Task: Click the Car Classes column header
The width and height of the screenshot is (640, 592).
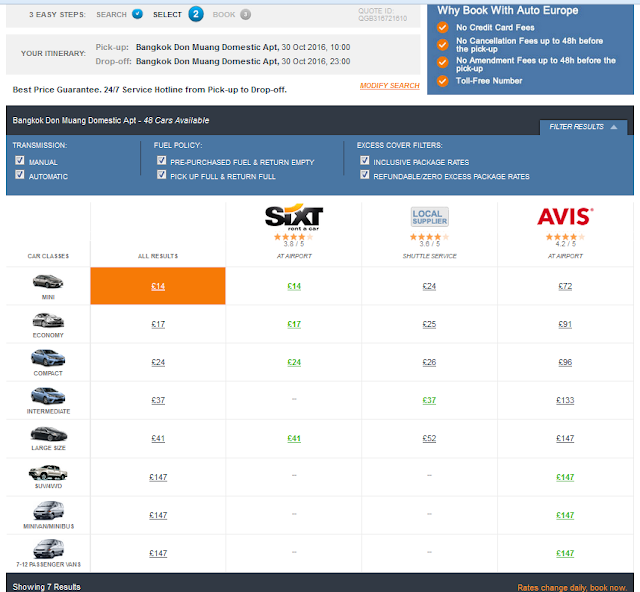Action: (x=48, y=256)
